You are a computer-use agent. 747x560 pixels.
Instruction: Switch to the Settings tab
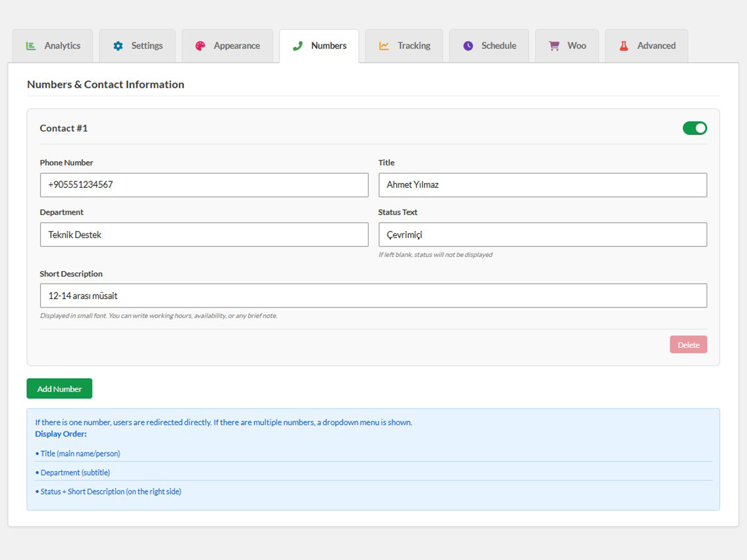pyautogui.click(x=137, y=46)
